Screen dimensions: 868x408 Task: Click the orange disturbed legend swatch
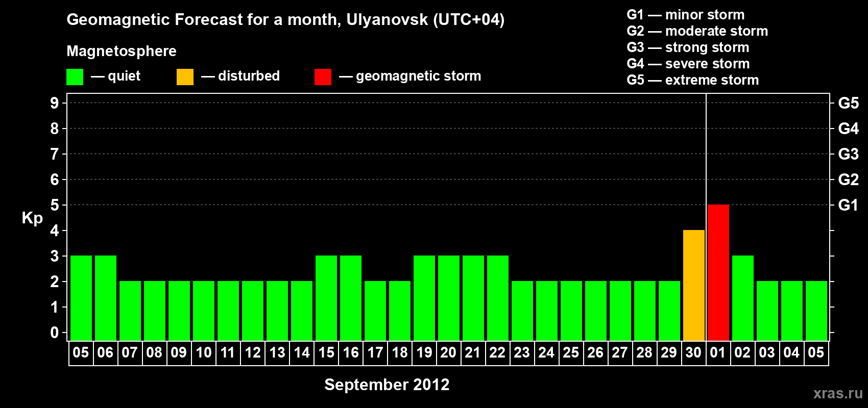coord(185,77)
